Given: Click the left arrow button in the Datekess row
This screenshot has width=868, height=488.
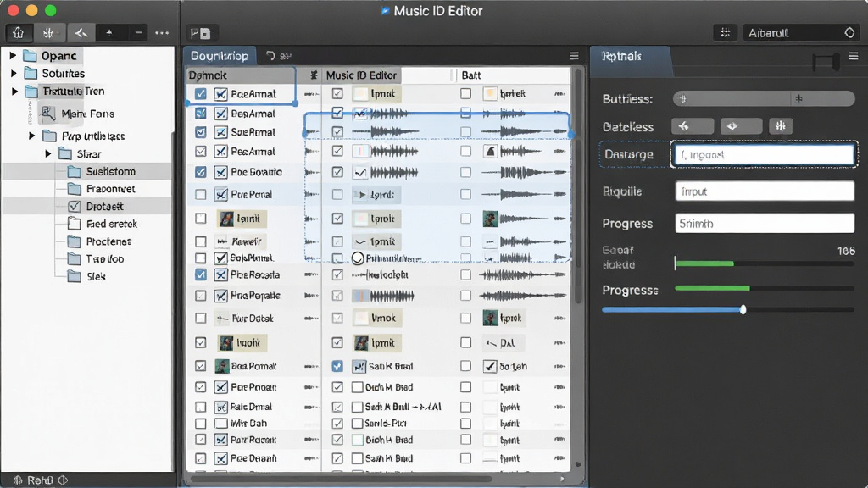Looking at the screenshot, I should point(693,126).
